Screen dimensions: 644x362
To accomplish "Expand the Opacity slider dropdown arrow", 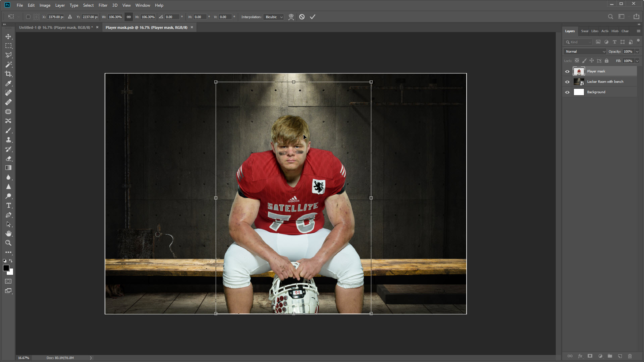I will coord(637,52).
